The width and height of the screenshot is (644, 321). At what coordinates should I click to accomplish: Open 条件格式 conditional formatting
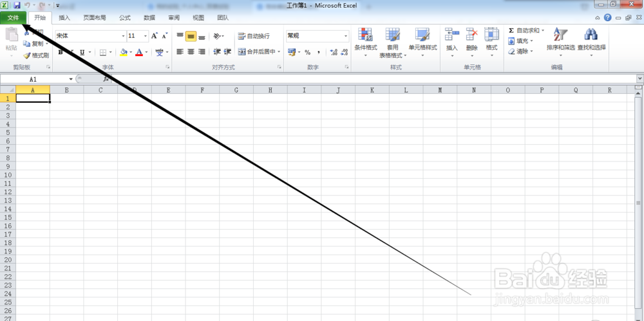pyautogui.click(x=366, y=42)
